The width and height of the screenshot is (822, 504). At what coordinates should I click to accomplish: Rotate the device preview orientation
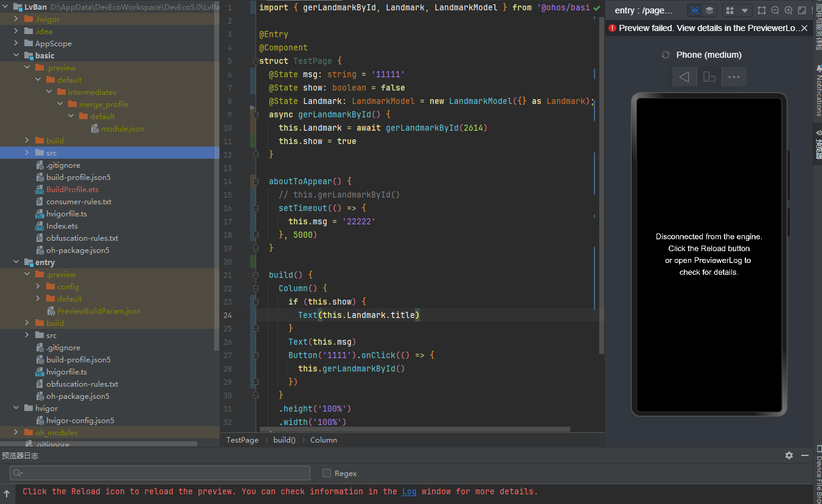click(x=709, y=77)
